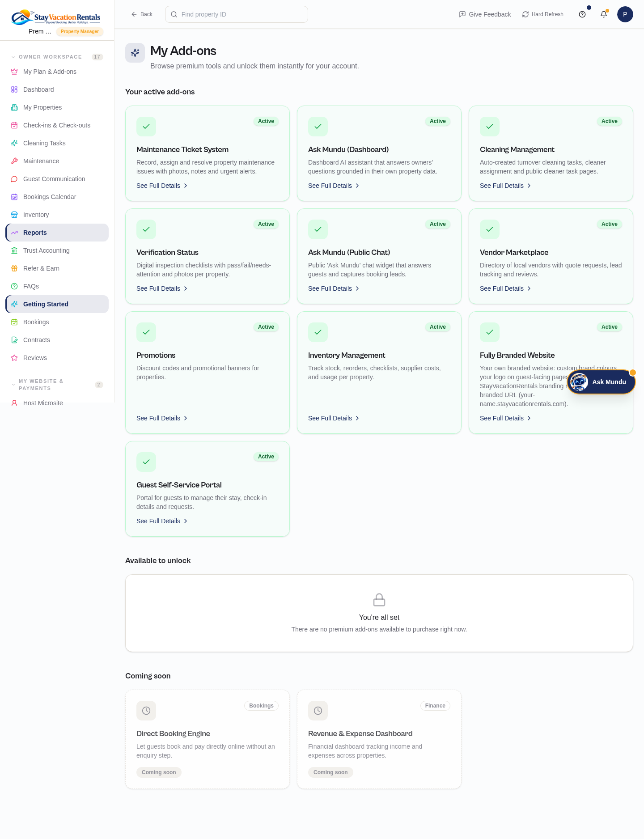644x839 pixels.
Task: Click the Guest Self-Service Portal checkmark icon
Action: pyautogui.click(x=146, y=462)
